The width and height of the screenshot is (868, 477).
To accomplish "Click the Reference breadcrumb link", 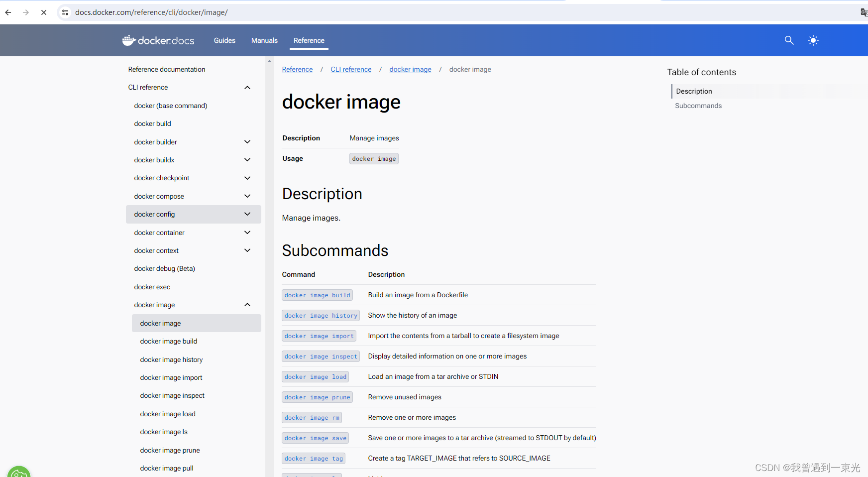I will (x=297, y=69).
